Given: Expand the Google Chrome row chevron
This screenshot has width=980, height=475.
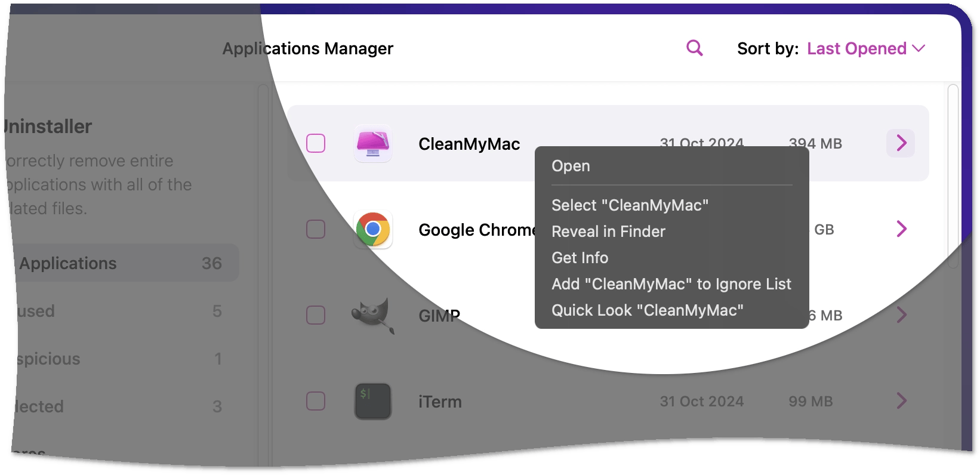Looking at the screenshot, I should pyautogui.click(x=902, y=229).
